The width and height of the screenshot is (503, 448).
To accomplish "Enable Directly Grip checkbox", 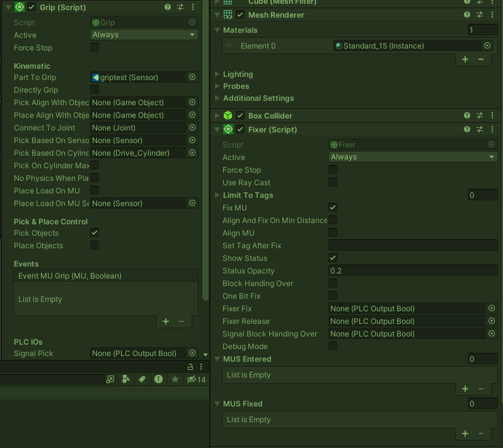I will 95,89.
